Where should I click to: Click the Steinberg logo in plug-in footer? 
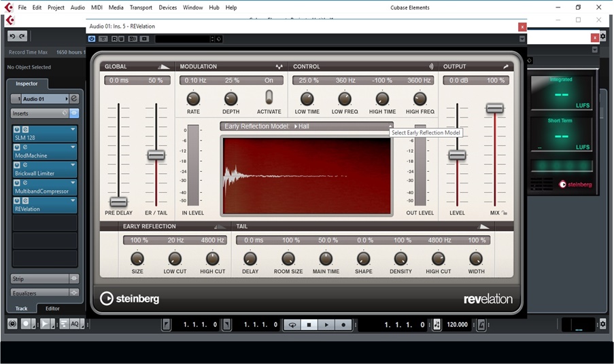pyautogui.click(x=130, y=299)
